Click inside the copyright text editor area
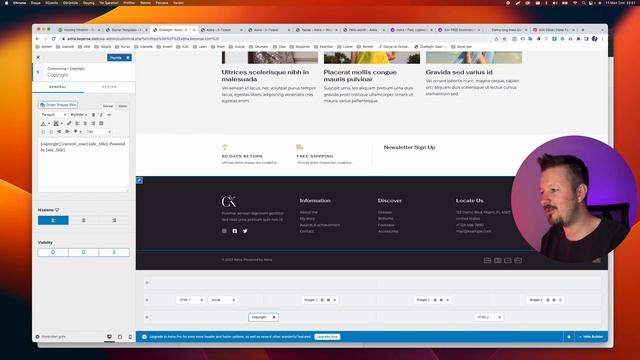Screen dimensions: 640x360 [83, 163]
